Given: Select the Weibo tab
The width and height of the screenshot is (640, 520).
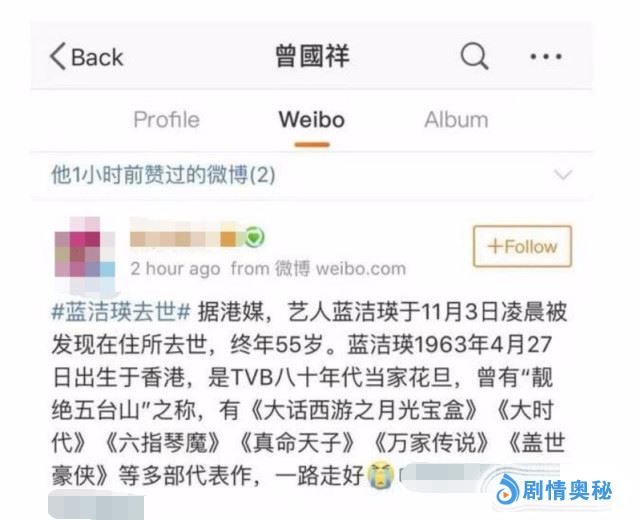Looking at the screenshot, I should click(312, 120).
